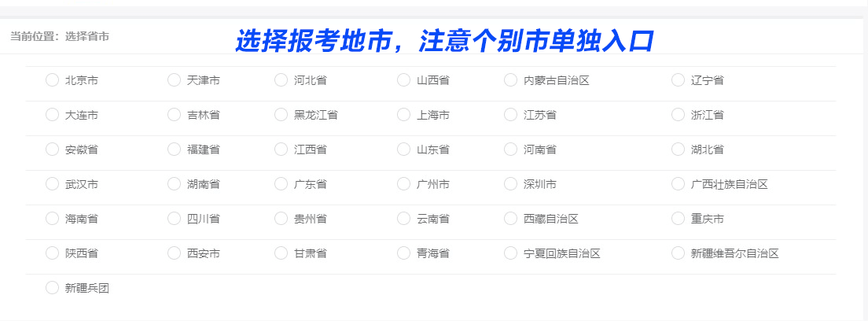Pick 内蒙古自治区 radio option

pos(511,80)
